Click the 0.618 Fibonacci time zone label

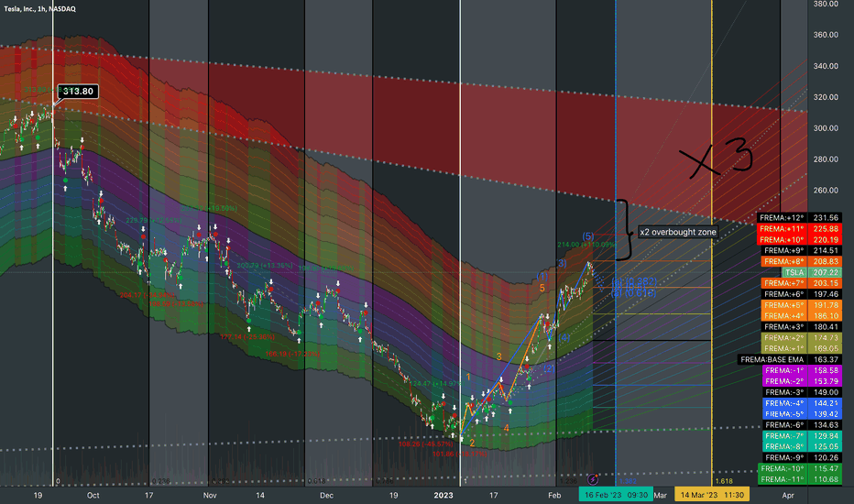(x=316, y=481)
